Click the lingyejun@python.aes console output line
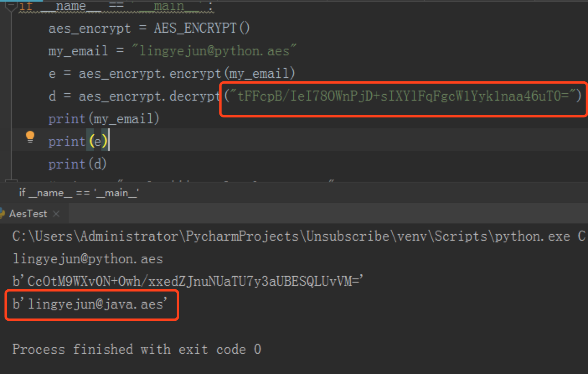 (88, 259)
